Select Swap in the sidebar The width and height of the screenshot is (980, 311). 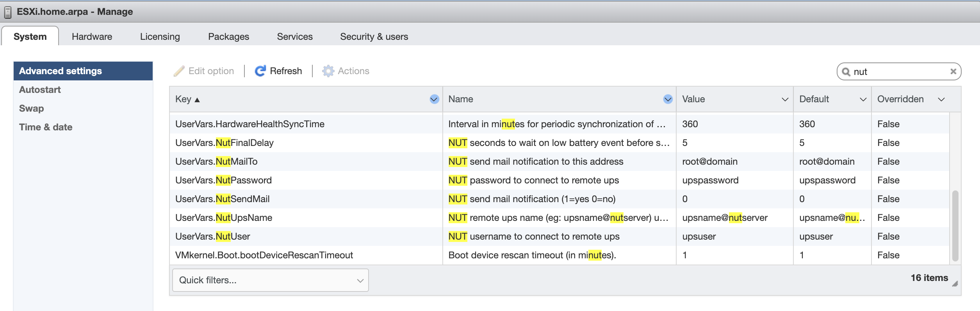(x=83, y=108)
